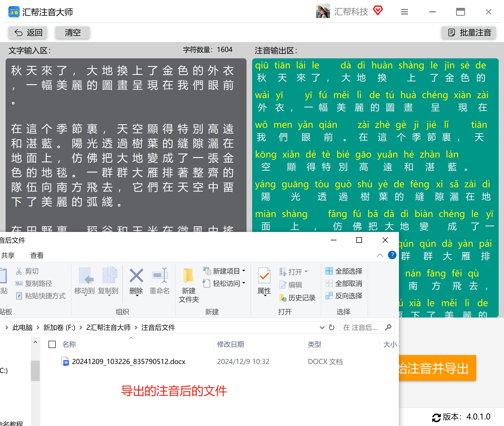This screenshot has width=504, height=426.
Task: Click the 字符数量: 1604 label
Action: point(208,50)
